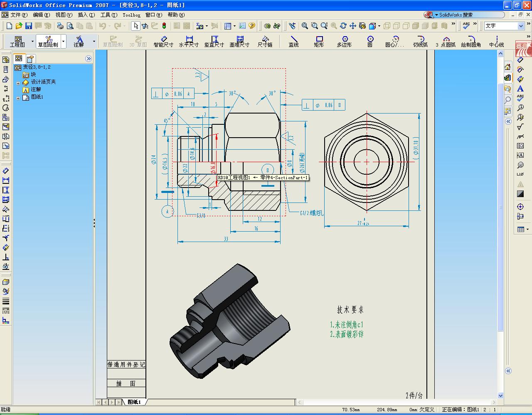The width and height of the screenshot is (532, 415).
Task: Open the 文字 text dropdown list
Action: pyautogui.click(x=521, y=26)
